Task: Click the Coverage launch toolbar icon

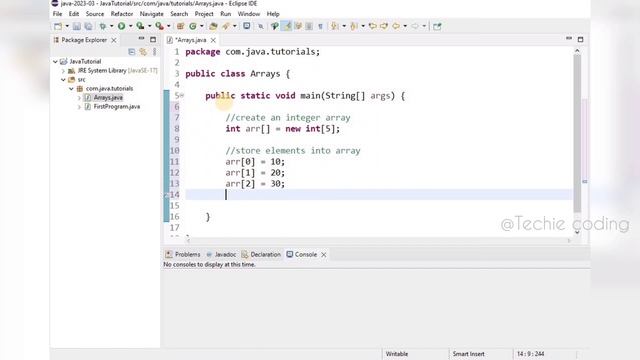Action: [140, 26]
